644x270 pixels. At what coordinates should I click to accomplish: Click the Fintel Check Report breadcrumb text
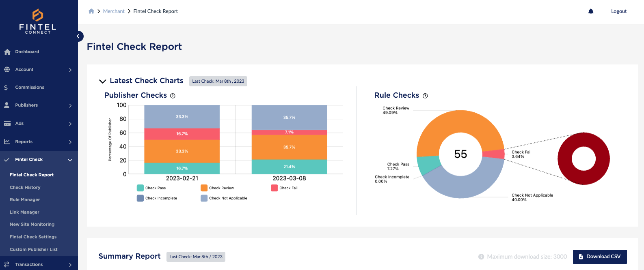(x=156, y=11)
